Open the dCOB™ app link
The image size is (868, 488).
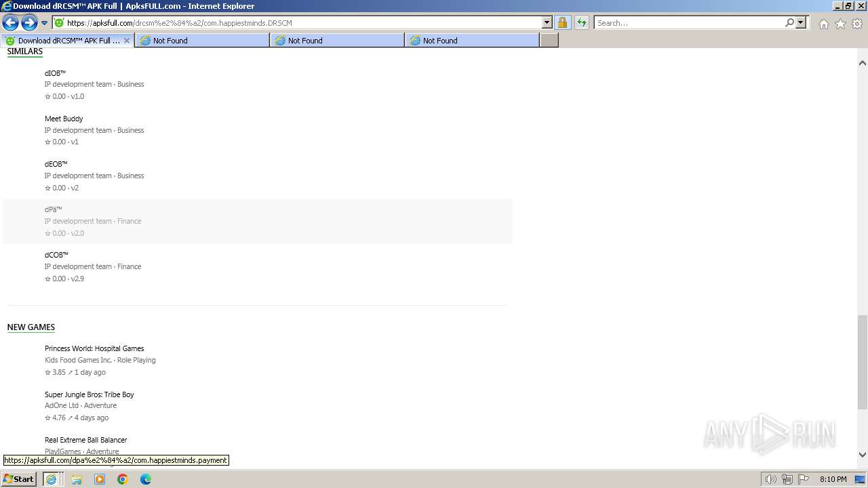56,255
